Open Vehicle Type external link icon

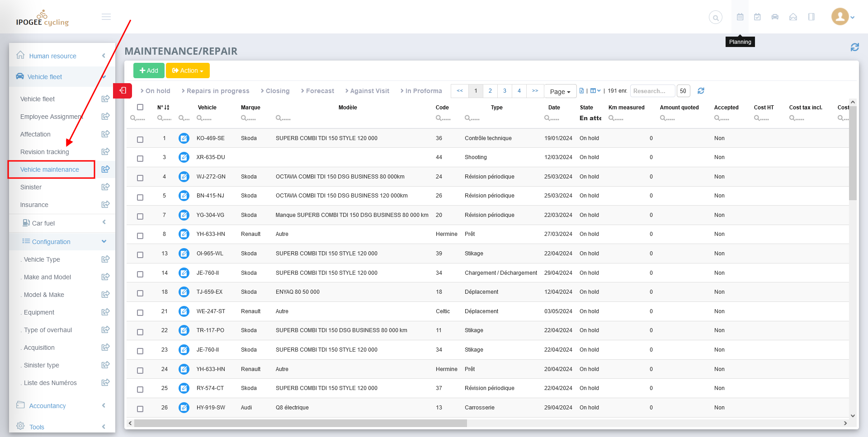pos(105,259)
